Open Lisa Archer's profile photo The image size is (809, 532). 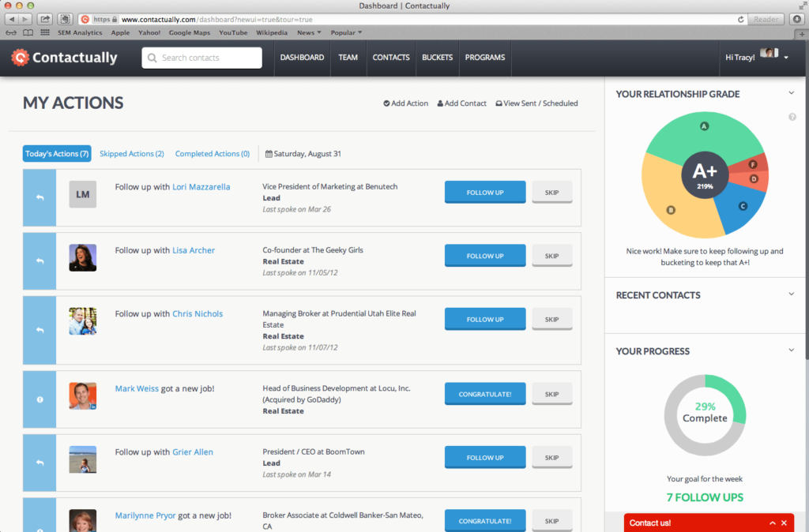click(82, 258)
